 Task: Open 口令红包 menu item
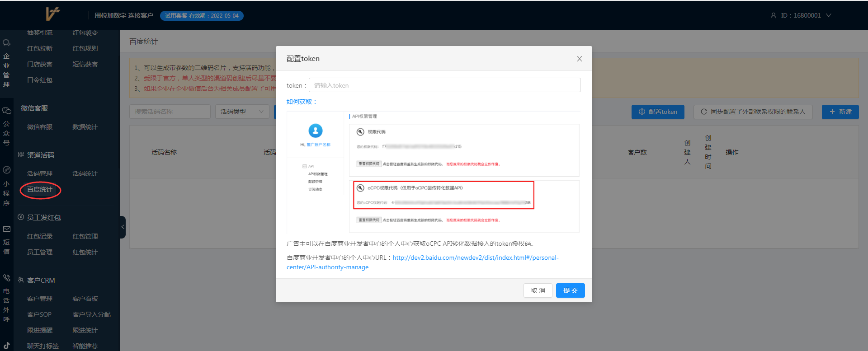point(40,80)
